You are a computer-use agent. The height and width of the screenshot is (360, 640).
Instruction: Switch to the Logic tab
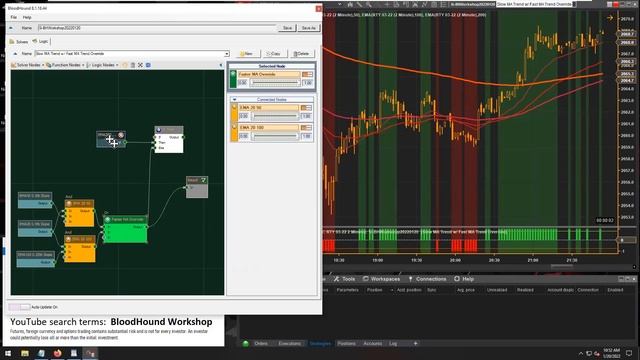click(x=40, y=41)
